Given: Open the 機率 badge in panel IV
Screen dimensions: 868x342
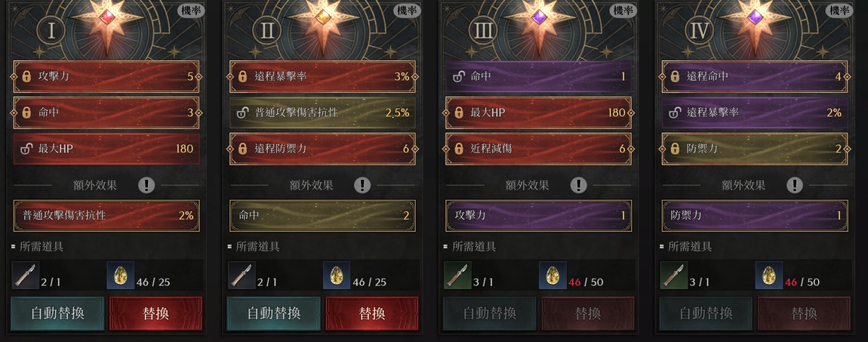Looking at the screenshot, I should (839, 10).
